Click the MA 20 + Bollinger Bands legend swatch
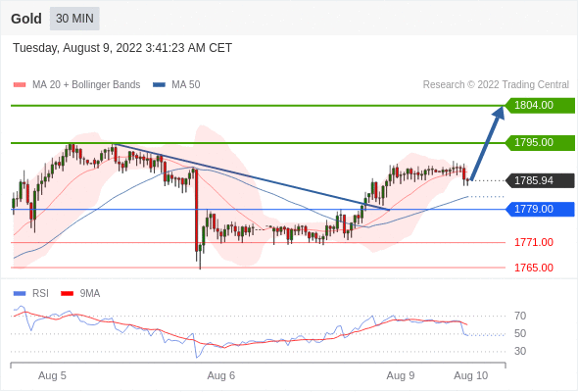 pyautogui.click(x=20, y=85)
